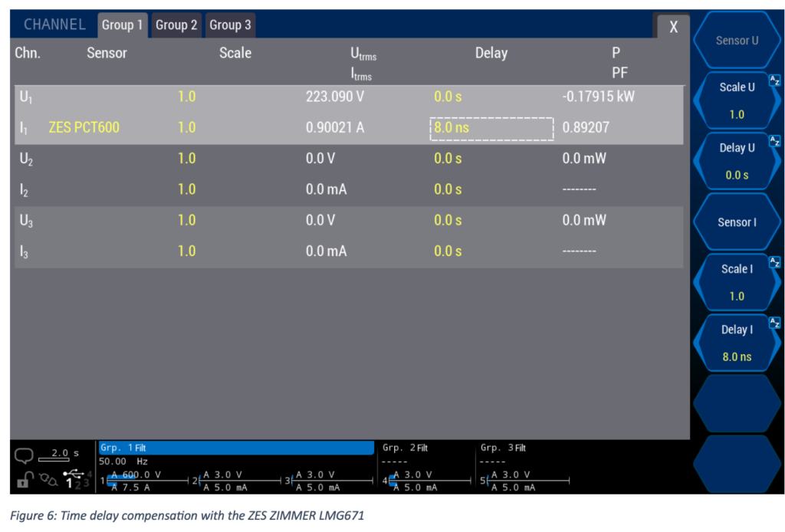
Task: Select the I1 scale value 1.0
Action: click(x=187, y=127)
